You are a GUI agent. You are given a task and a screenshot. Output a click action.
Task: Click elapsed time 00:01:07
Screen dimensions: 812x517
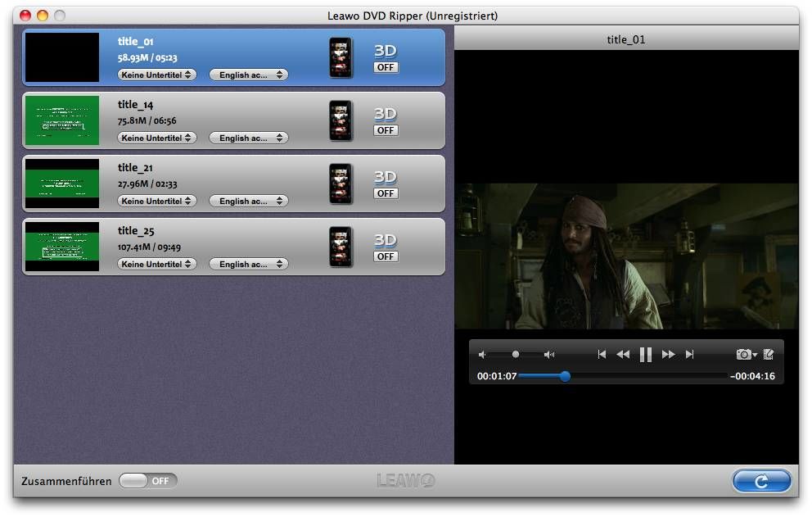coord(497,376)
